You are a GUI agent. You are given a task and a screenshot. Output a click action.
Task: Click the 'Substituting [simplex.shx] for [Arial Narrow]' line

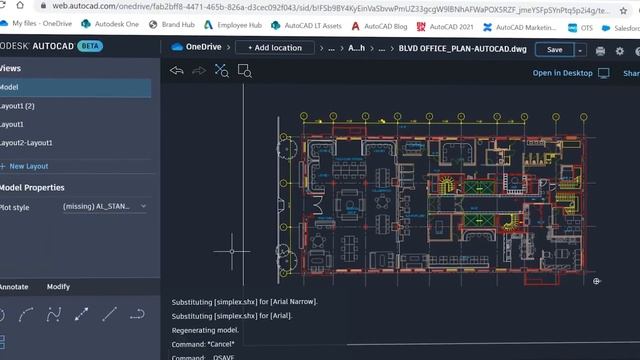244,302
